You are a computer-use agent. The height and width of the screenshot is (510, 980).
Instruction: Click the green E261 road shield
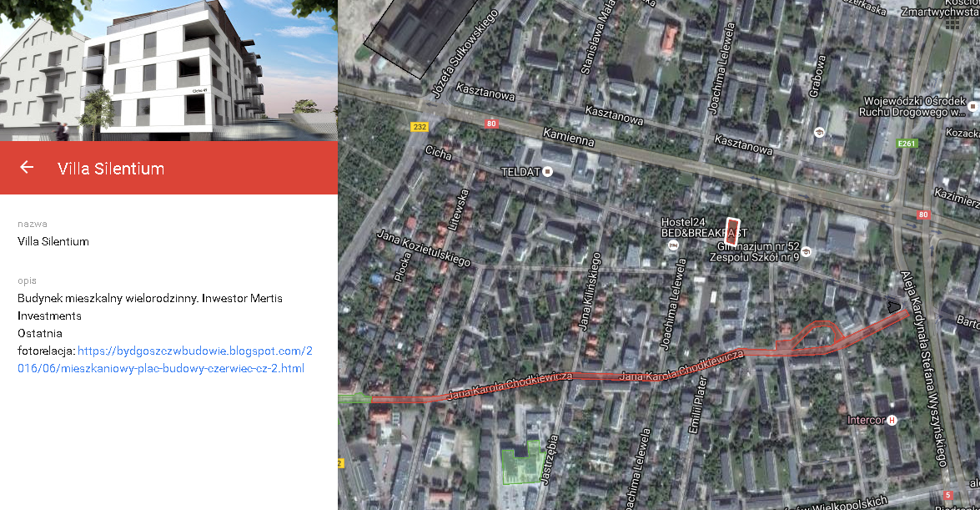tap(907, 144)
